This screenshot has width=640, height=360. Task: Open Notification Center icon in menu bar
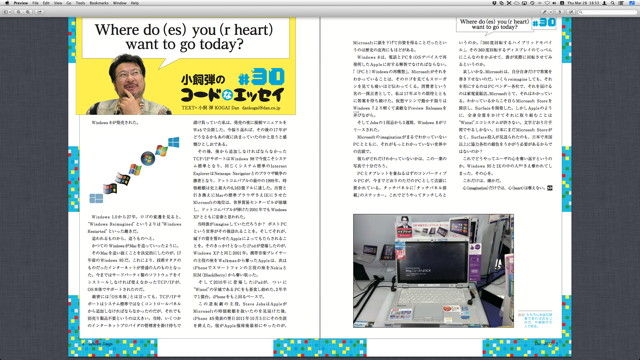621,3
